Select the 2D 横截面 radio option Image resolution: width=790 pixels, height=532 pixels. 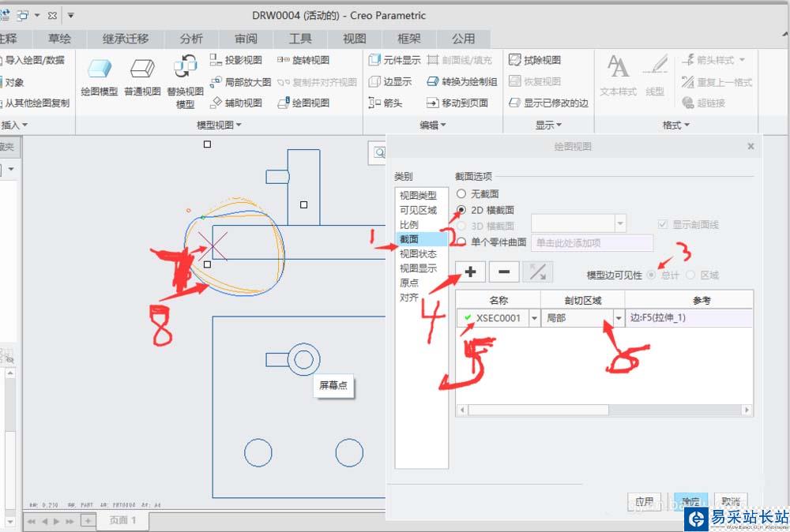[461, 209]
